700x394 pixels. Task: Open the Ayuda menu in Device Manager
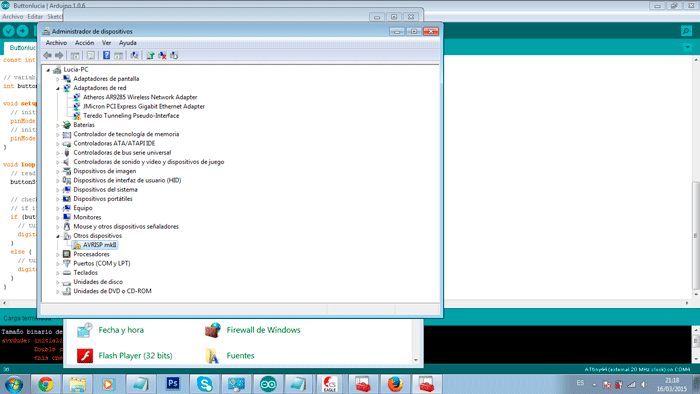pos(128,43)
